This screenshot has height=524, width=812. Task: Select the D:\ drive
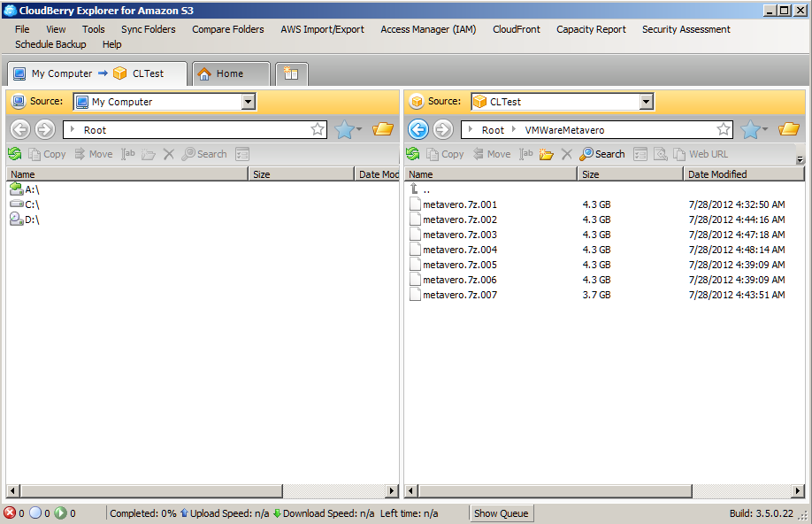(x=25, y=220)
